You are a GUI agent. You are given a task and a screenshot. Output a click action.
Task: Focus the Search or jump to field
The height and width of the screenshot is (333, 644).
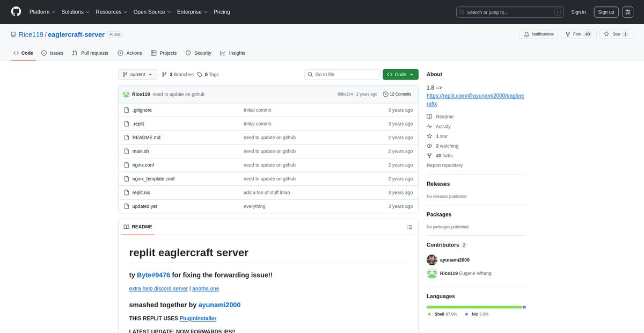pyautogui.click(x=510, y=12)
